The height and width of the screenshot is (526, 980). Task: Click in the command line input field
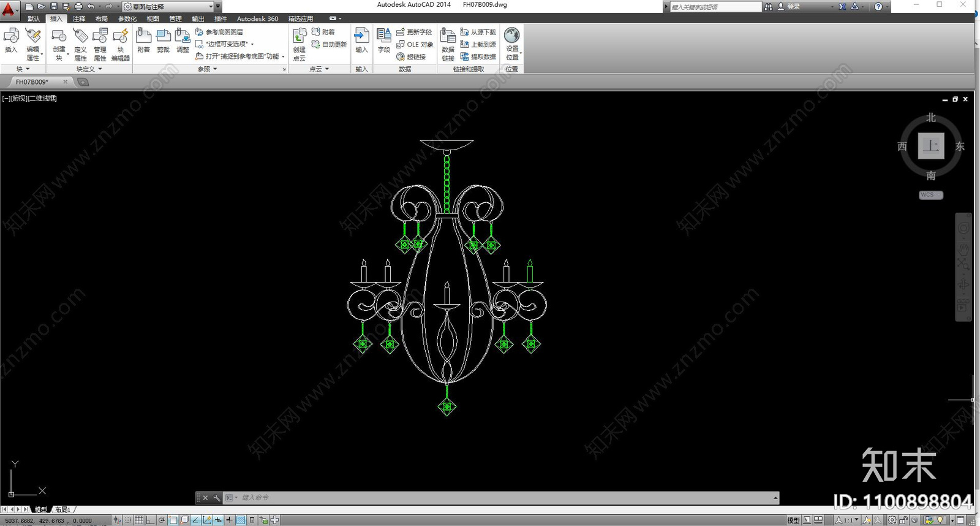coord(502,498)
